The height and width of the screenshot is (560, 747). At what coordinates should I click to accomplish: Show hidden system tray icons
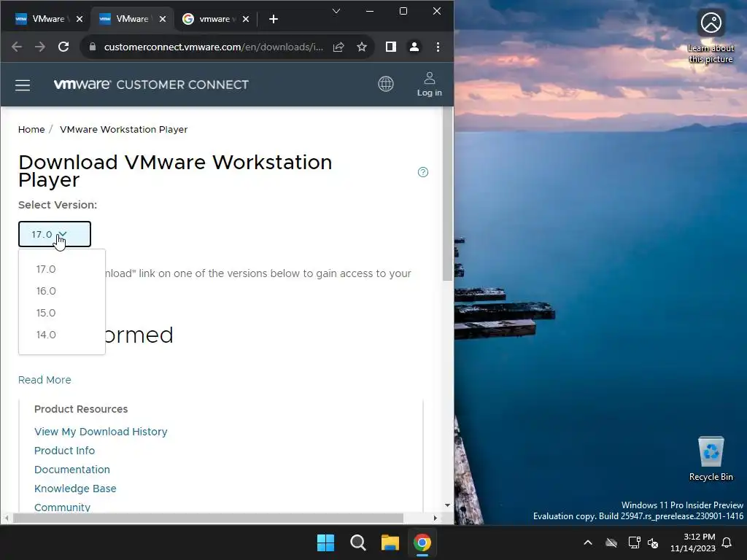[588, 542]
